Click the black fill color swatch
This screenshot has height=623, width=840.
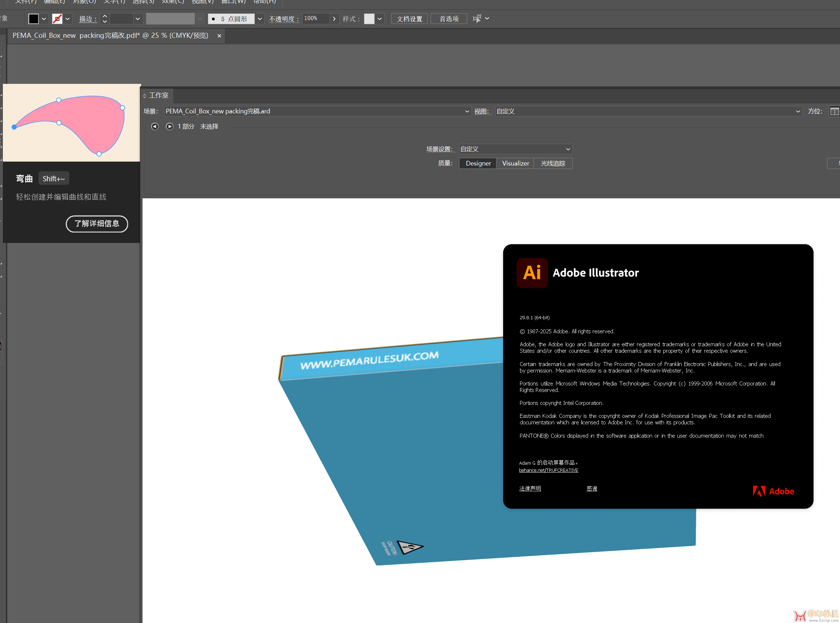[33, 18]
